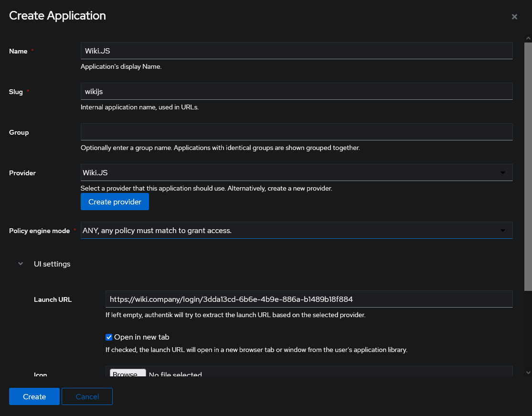Image resolution: width=532 pixels, height=416 pixels.
Task: Uncheck the Open in new tab checkbox
Action: tap(109, 337)
